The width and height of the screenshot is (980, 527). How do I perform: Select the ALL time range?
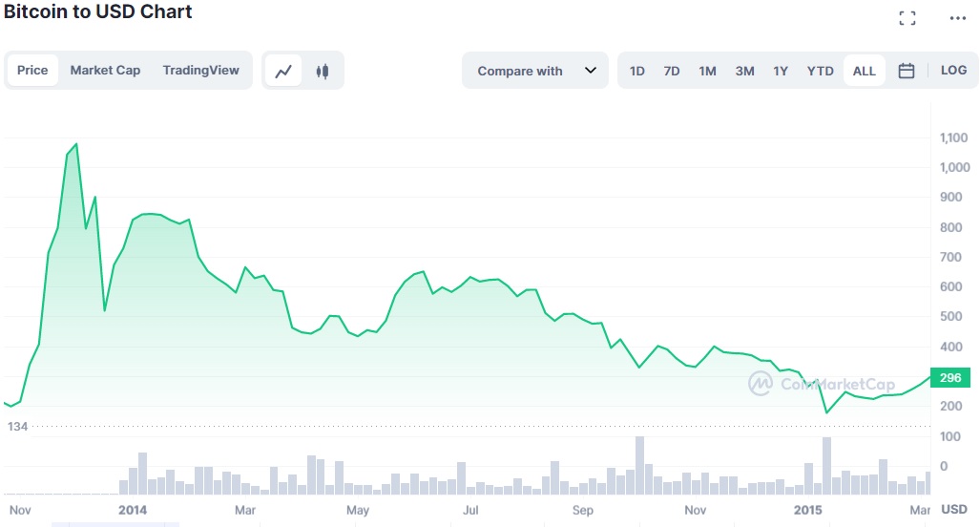[865, 71]
